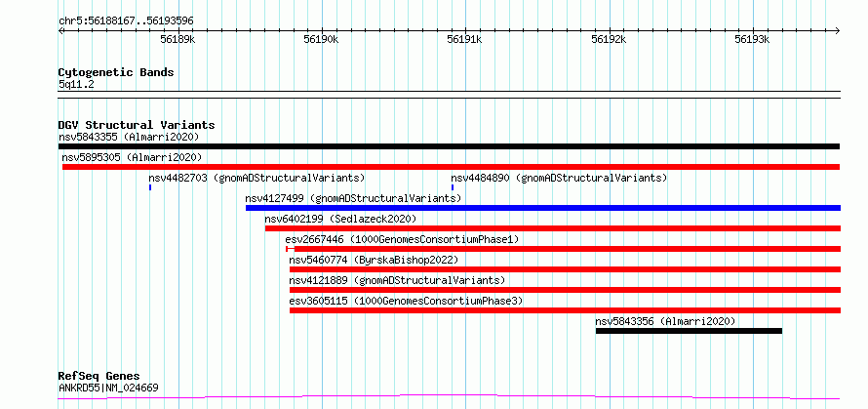868x409 pixels.
Task: Open nsv4127499 gnomADStructuralVariants label
Action: [353, 198]
